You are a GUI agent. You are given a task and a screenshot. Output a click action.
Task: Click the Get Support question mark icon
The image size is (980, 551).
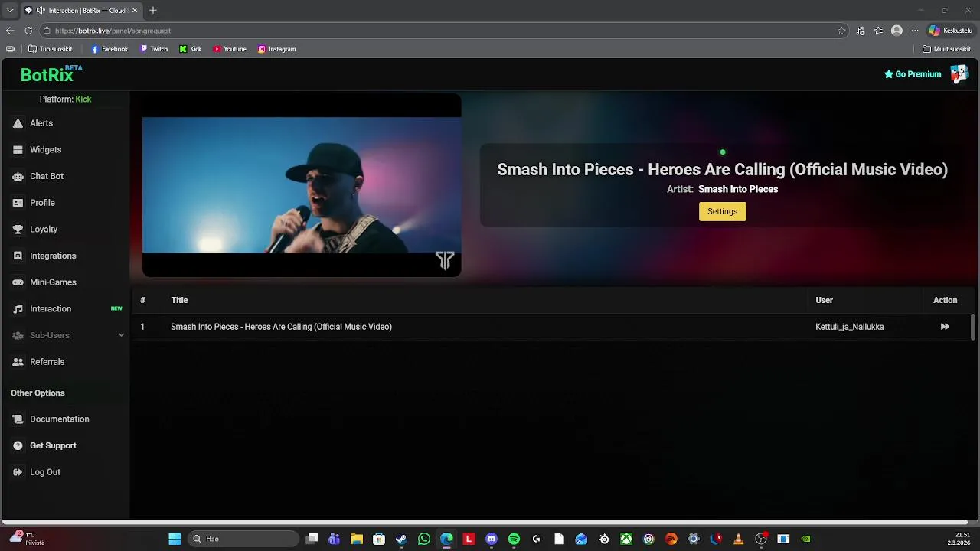click(18, 445)
